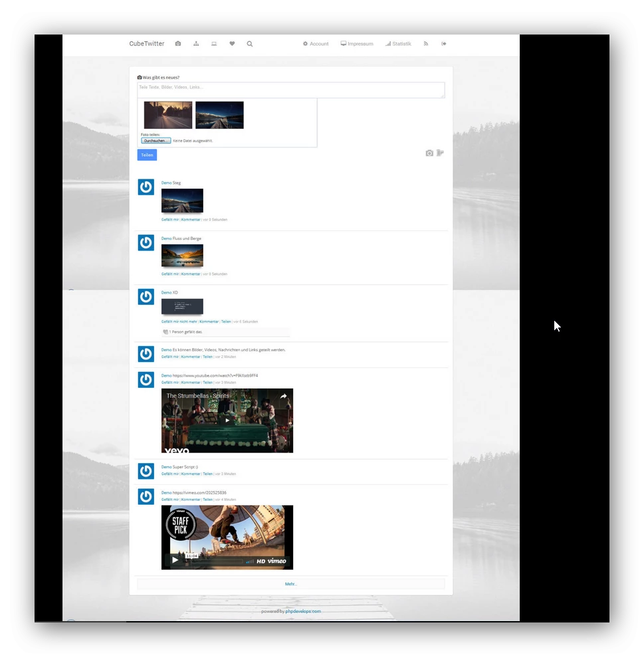Click Demo avatar on the YouTube link post
This screenshot has width=644, height=657.
(x=146, y=379)
